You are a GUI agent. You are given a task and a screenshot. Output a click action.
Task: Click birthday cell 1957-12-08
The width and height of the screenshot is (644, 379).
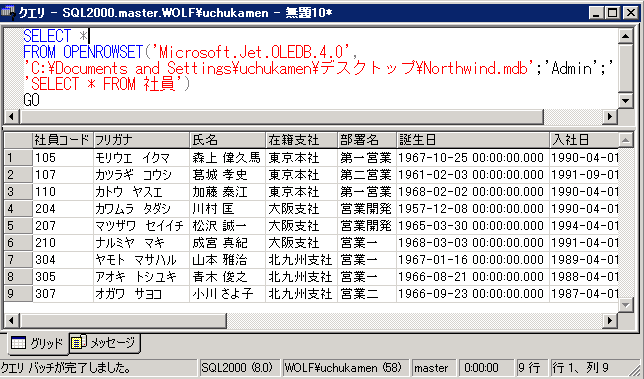coord(473,209)
